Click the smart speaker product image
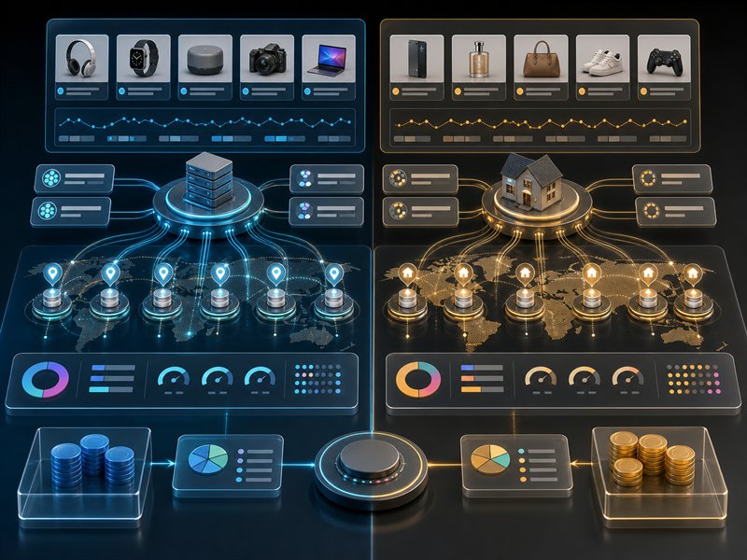The height and width of the screenshot is (560, 747). click(205, 59)
